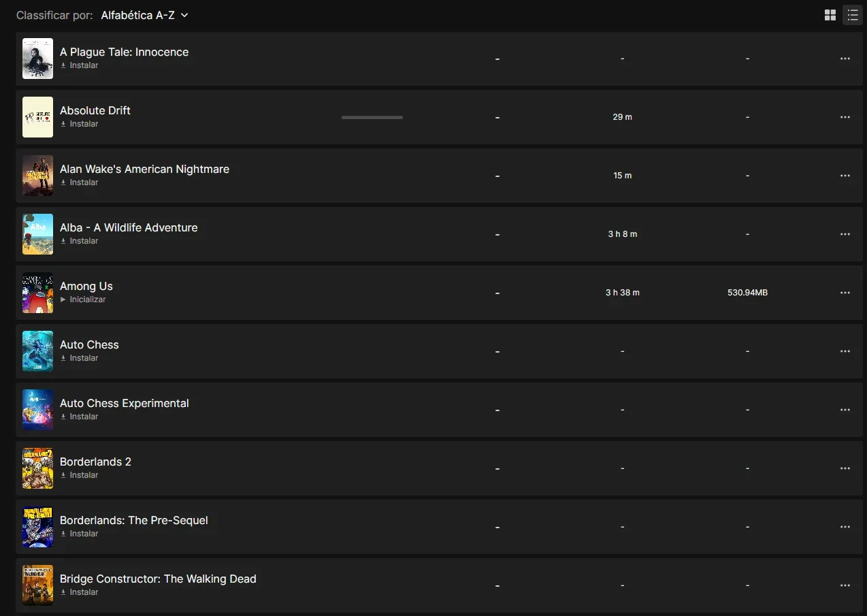Switch to grid view layout

pyautogui.click(x=830, y=15)
